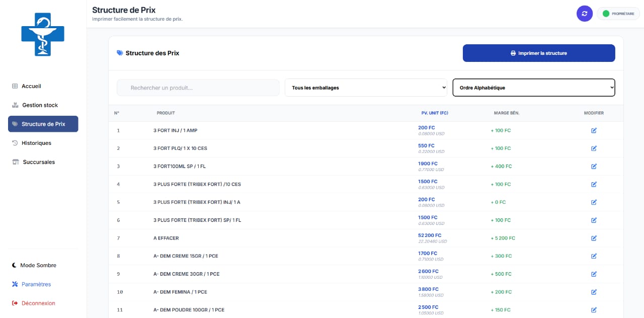Image resolution: width=644 pixels, height=318 pixels.
Task: Click price 1 900 FC
Action: 428,164
